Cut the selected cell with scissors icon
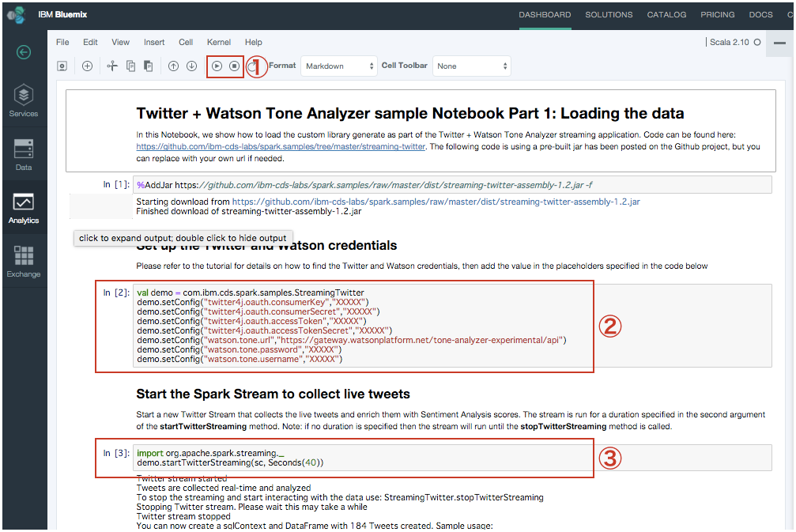Screen dimensions: 796x532 coord(112,66)
